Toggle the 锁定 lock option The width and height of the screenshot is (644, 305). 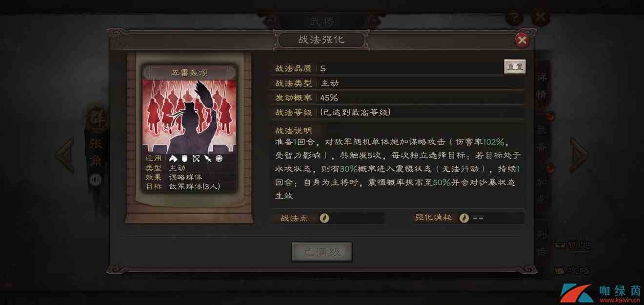click(x=573, y=245)
